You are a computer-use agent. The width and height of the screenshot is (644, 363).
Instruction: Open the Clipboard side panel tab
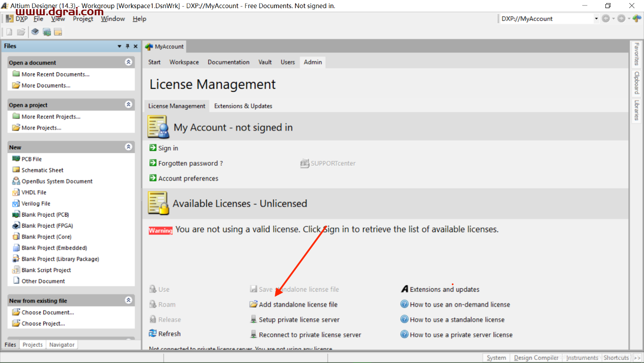point(636,83)
